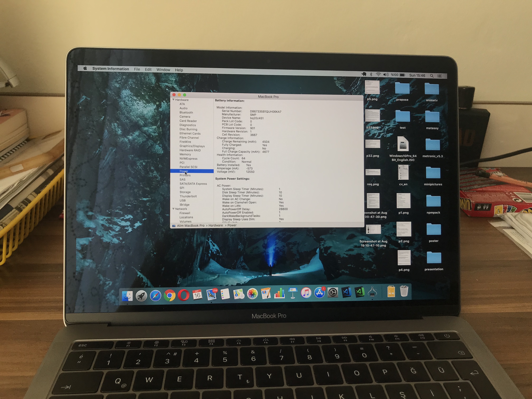Launch Pages from the Dock
The width and height of the screenshot is (532, 399).
click(266, 293)
